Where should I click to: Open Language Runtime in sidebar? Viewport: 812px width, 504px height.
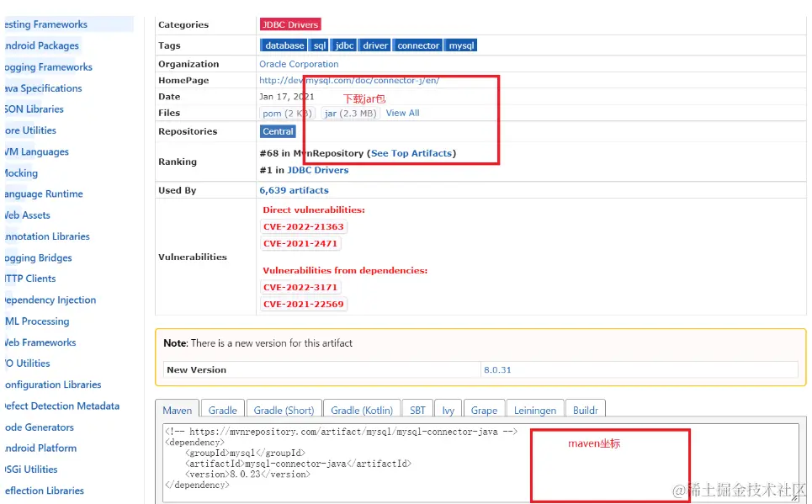[x=44, y=194]
